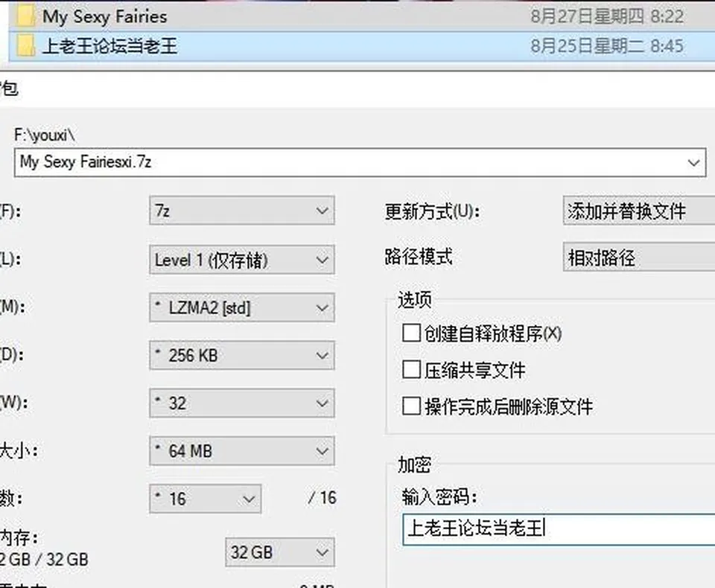Click the password input field under 输入密码
The image size is (715, 588).
tap(559, 529)
